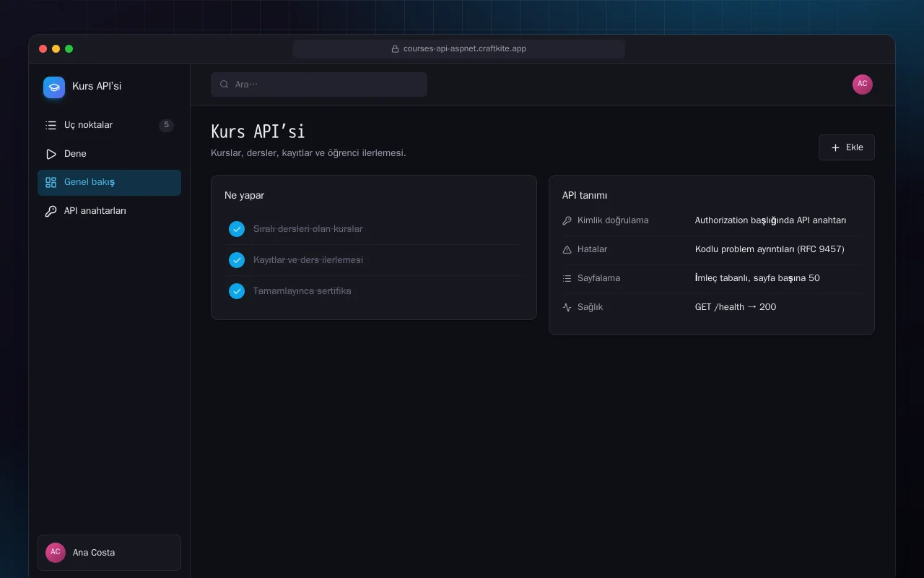Click the Ne yapar card heading
The image size is (924, 578).
pos(244,196)
